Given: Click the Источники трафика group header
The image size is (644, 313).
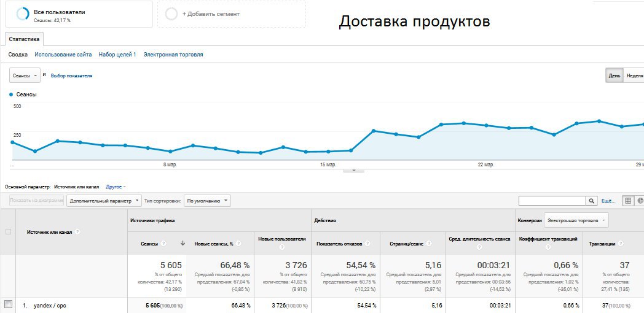Looking at the screenshot, I should (x=152, y=220).
